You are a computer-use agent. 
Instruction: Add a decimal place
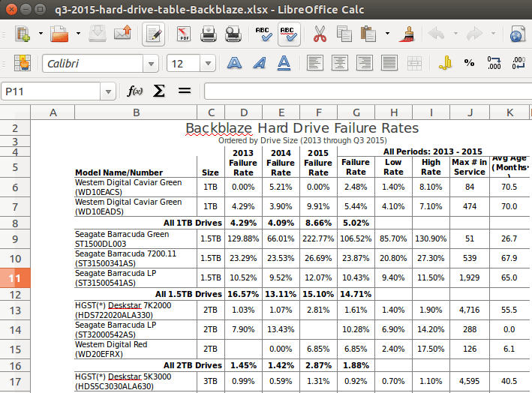(494, 63)
